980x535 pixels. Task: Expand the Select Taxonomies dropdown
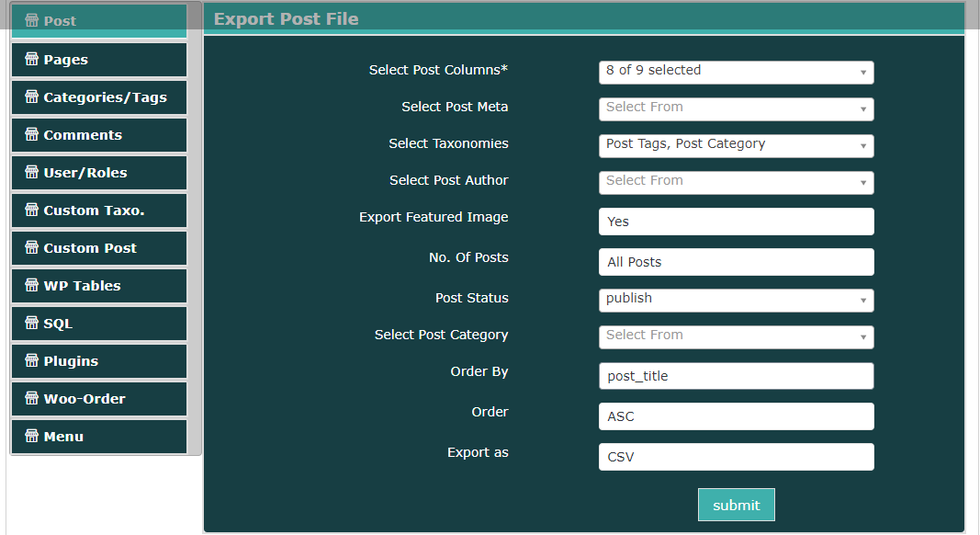pos(736,145)
